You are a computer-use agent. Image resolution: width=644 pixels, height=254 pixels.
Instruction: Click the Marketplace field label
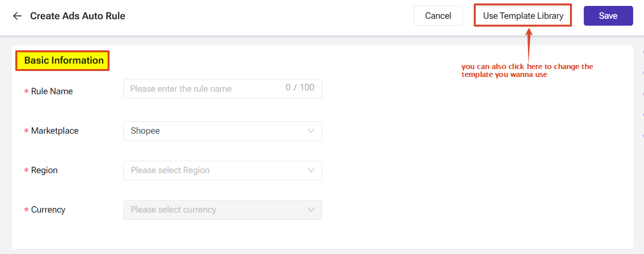pos(55,131)
